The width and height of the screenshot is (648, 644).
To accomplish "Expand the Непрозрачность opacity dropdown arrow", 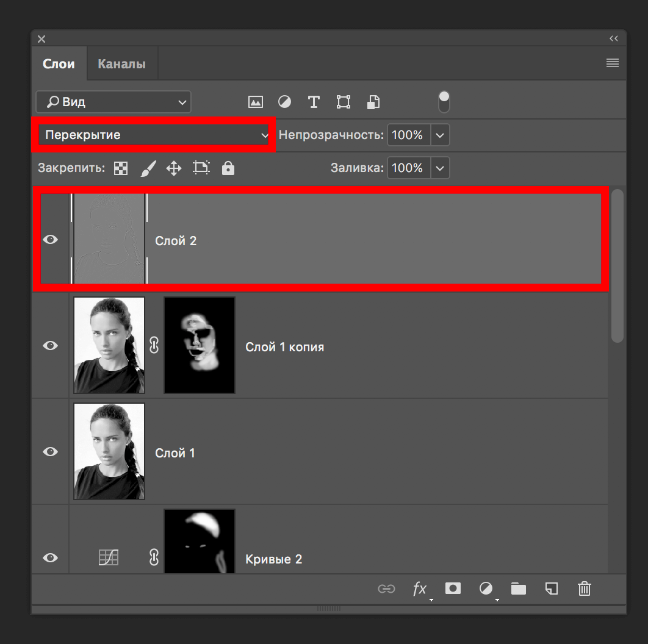I will tap(441, 135).
